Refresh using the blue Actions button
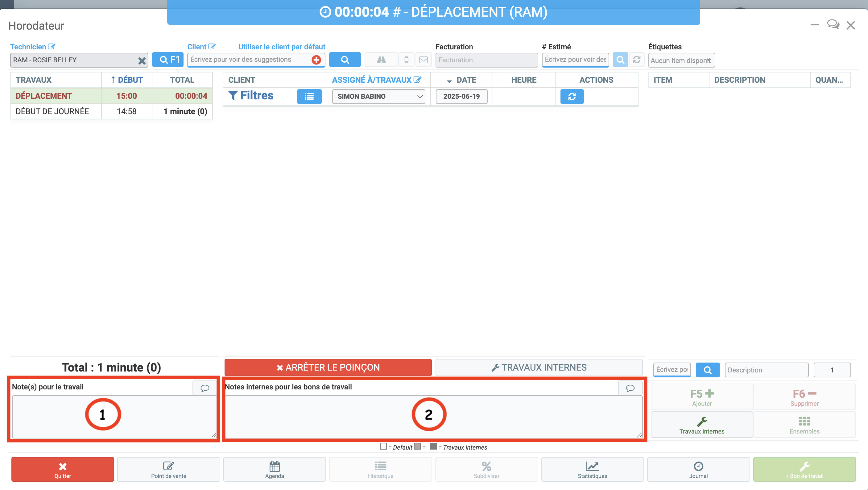The width and height of the screenshot is (868, 490). click(572, 96)
